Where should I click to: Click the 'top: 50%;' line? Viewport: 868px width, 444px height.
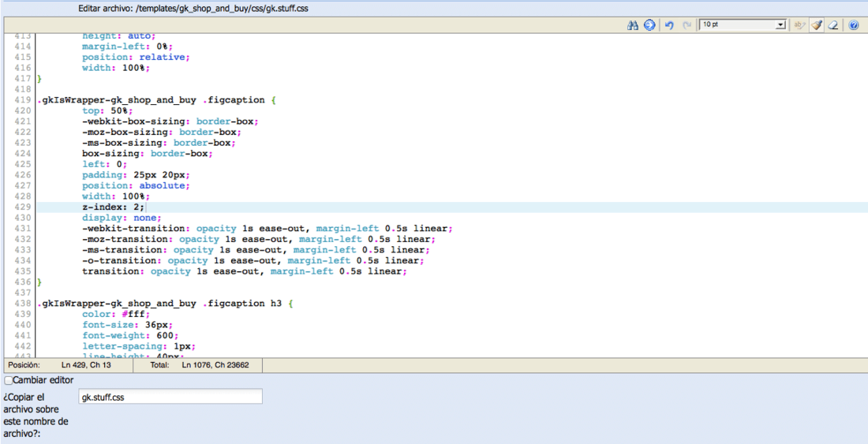[107, 110]
